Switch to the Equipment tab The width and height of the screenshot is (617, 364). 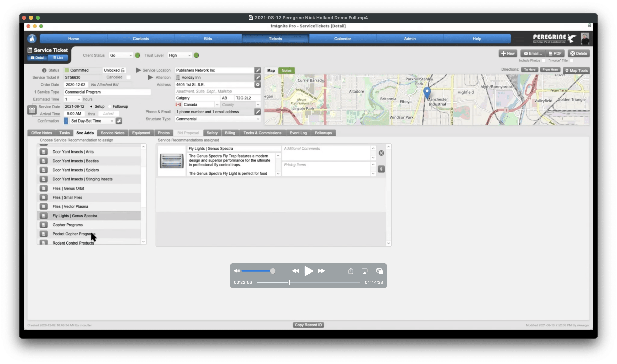click(141, 133)
